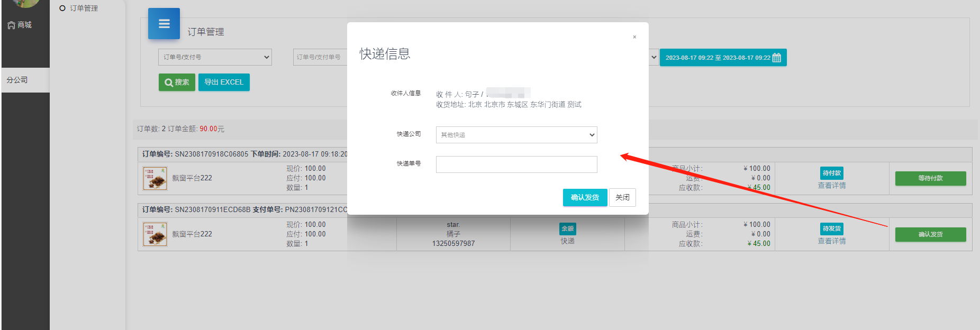Click the 快递信息 dialog title

(x=385, y=54)
